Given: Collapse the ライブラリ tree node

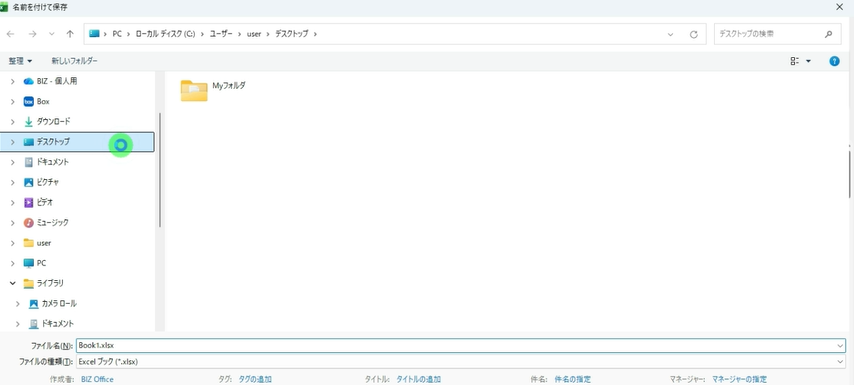Looking at the screenshot, I should pyautogui.click(x=13, y=283).
